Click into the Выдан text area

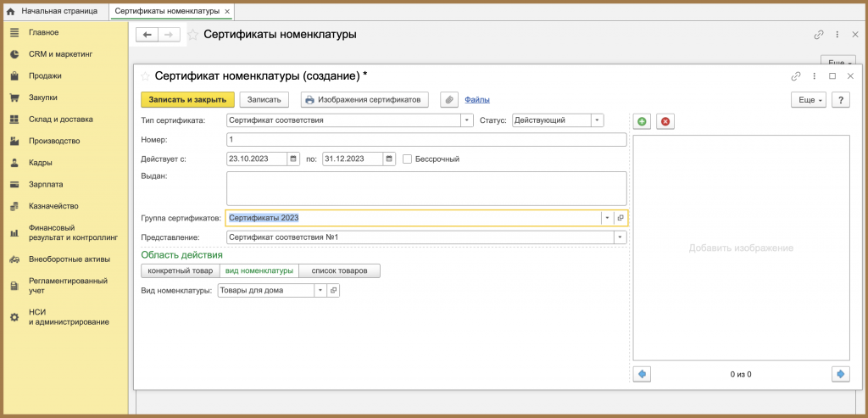[x=426, y=188]
